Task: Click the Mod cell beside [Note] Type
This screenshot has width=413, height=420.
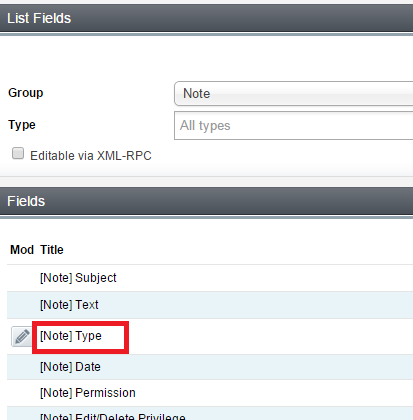Action: click(22, 336)
